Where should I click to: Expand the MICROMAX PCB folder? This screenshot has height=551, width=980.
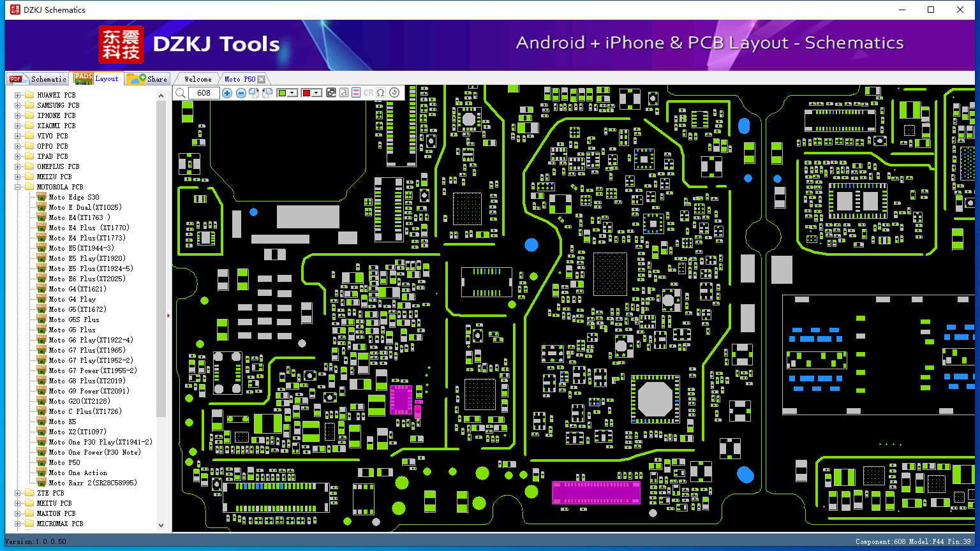18,524
